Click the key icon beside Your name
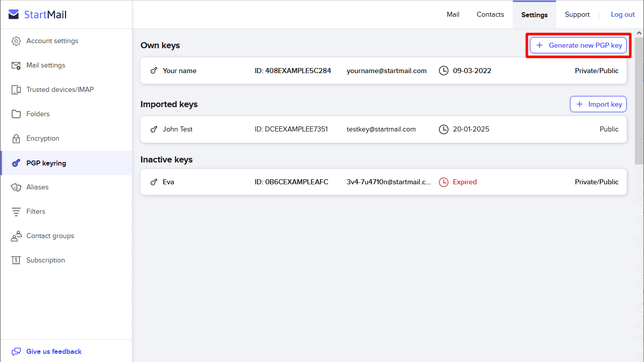 click(x=154, y=71)
